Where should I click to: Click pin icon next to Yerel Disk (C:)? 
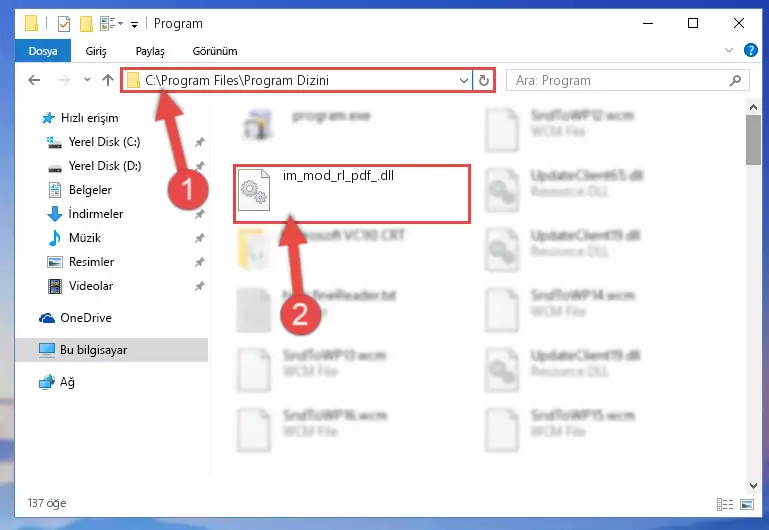click(x=200, y=142)
